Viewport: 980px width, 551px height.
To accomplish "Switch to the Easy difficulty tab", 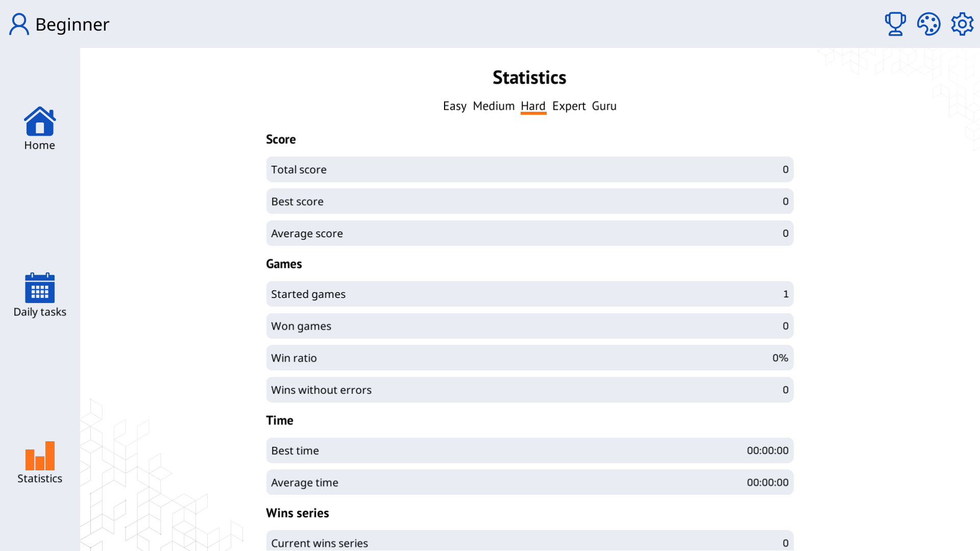I will [x=454, y=106].
